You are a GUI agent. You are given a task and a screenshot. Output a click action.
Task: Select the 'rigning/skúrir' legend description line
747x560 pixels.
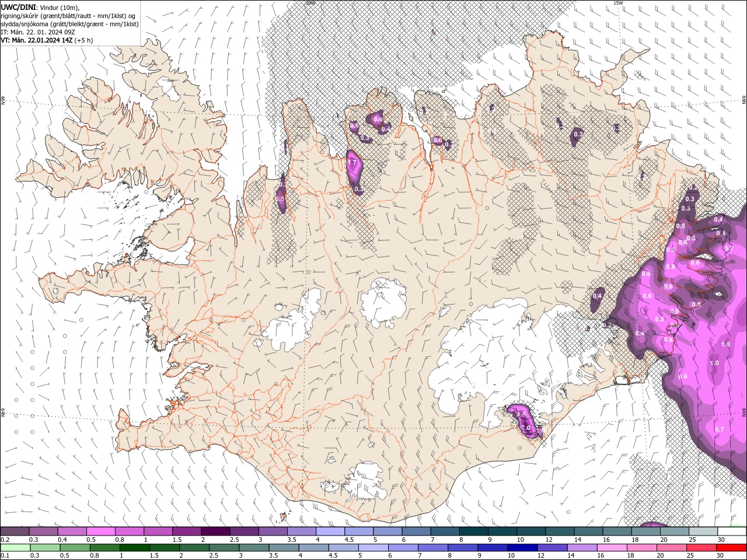68,16
